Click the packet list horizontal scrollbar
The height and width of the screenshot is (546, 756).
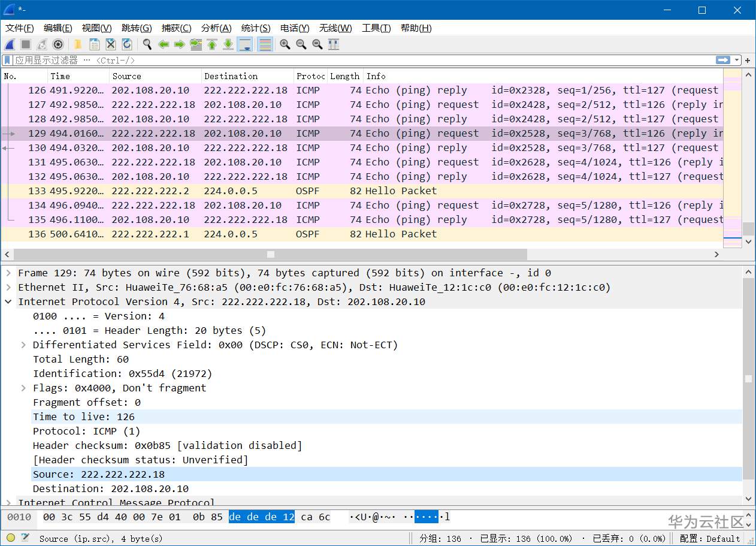click(x=270, y=255)
